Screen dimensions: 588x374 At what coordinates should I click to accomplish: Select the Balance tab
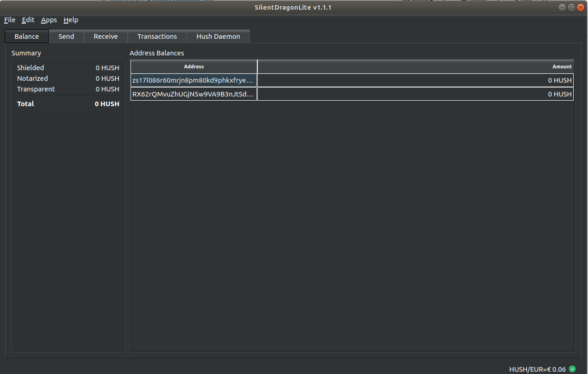pyautogui.click(x=27, y=36)
